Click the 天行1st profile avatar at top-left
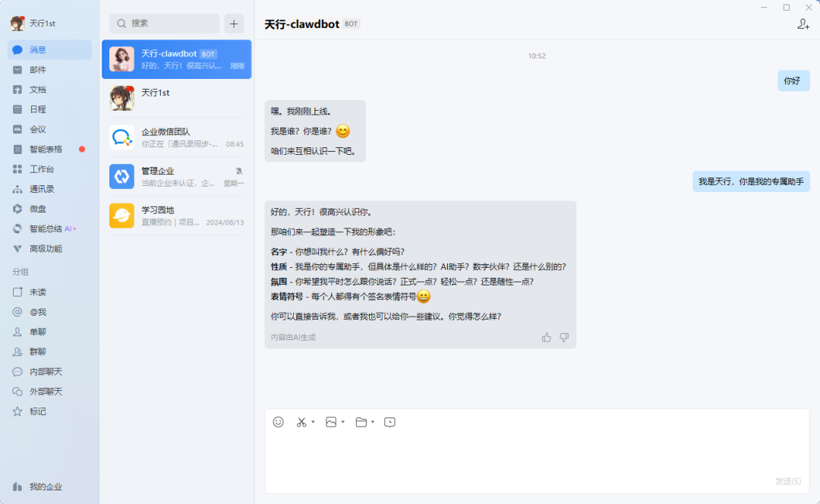This screenshot has height=504, width=820. (x=17, y=24)
